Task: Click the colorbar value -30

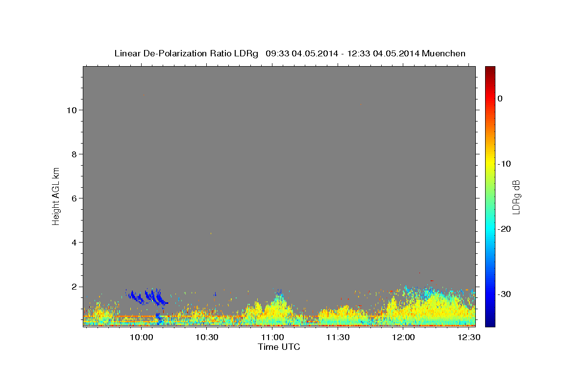Action: pyautogui.click(x=504, y=294)
